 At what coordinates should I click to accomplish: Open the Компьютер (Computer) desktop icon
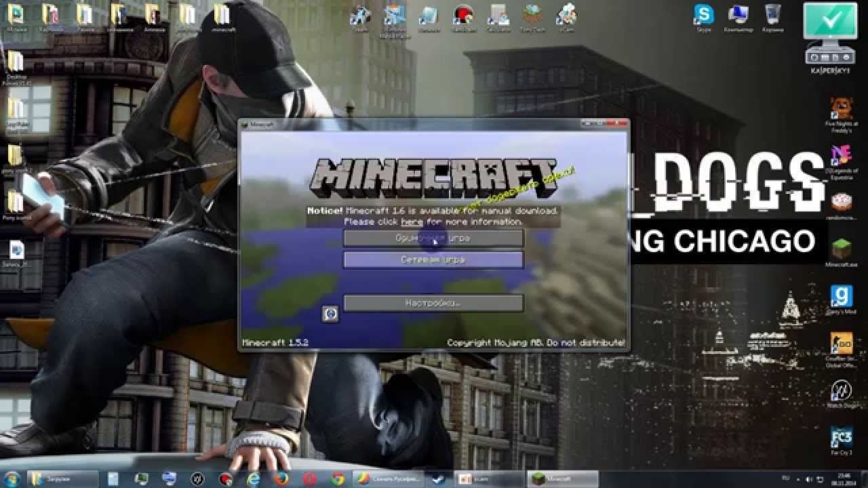click(x=738, y=18)
